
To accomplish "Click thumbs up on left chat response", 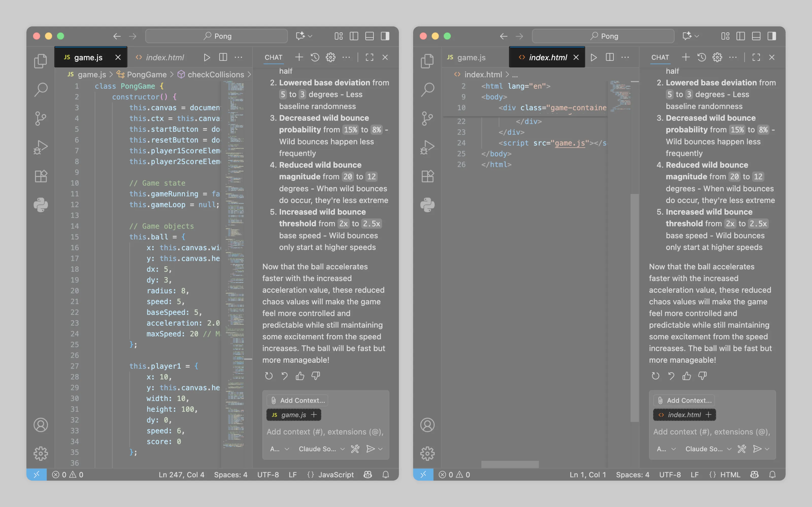I will coord(300,376).
